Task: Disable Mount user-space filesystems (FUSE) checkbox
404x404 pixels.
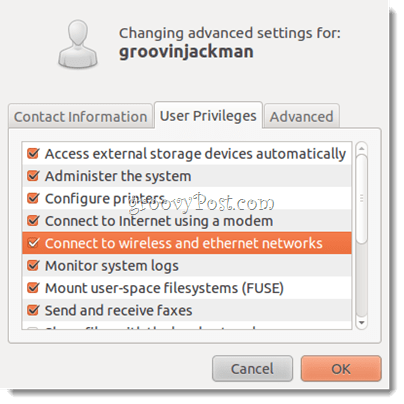Action: click(33, 288)
